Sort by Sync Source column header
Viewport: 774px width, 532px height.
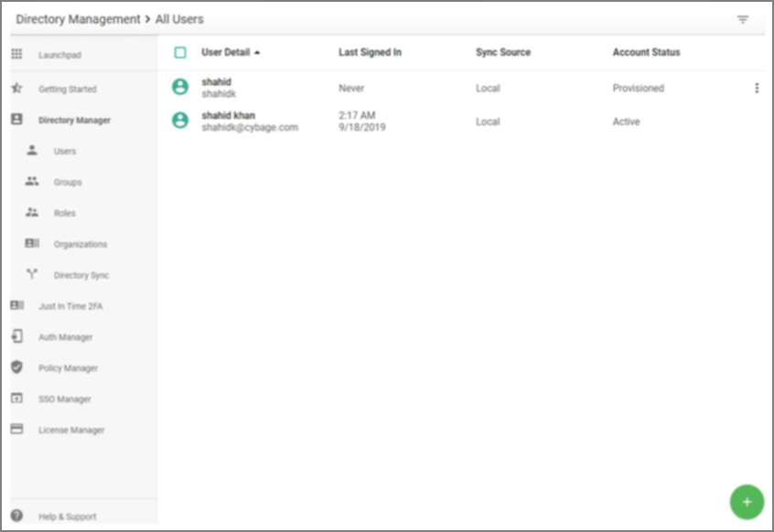[x=503, y=52]
